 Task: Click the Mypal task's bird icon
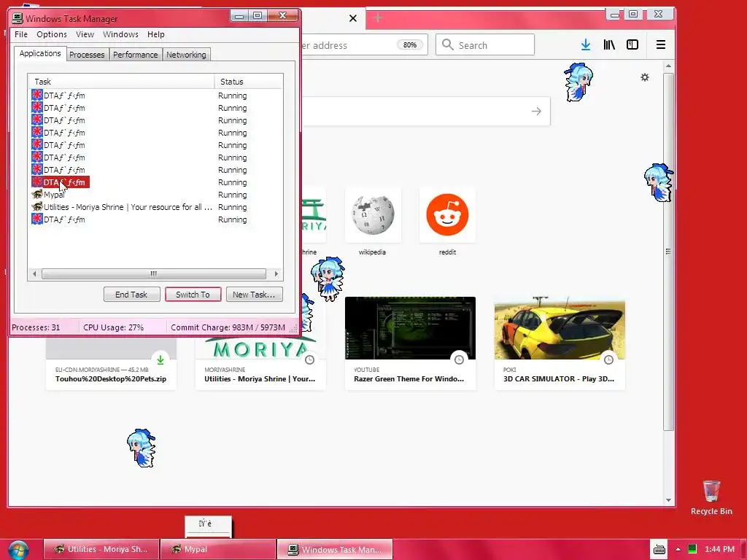[x=36, y=194]
